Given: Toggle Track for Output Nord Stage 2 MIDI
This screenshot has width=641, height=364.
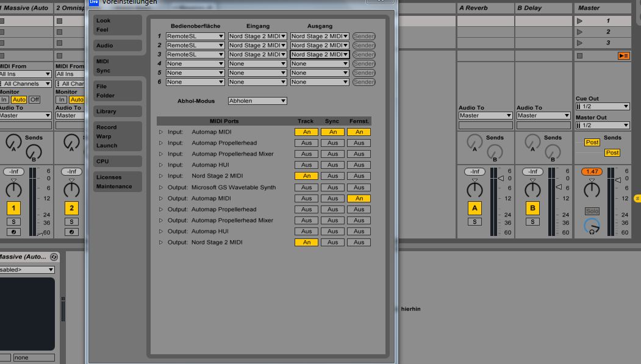Looking at the screenshot, I should (306, 242).
